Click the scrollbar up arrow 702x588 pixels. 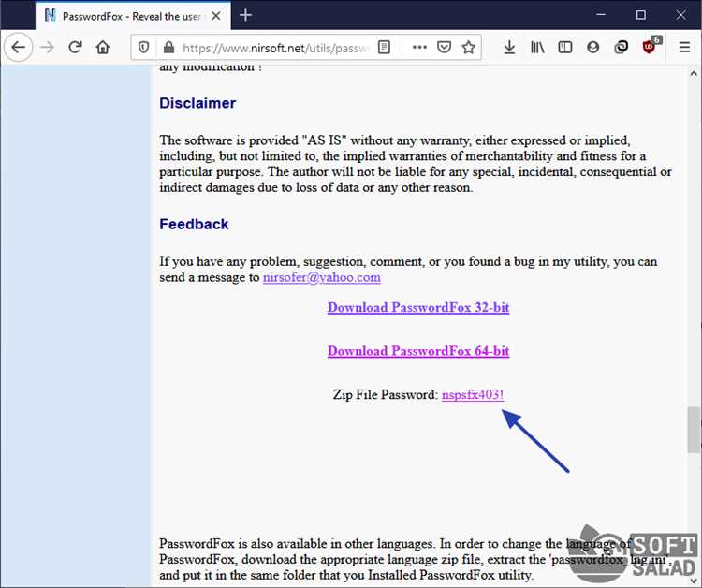pos(693,73)
